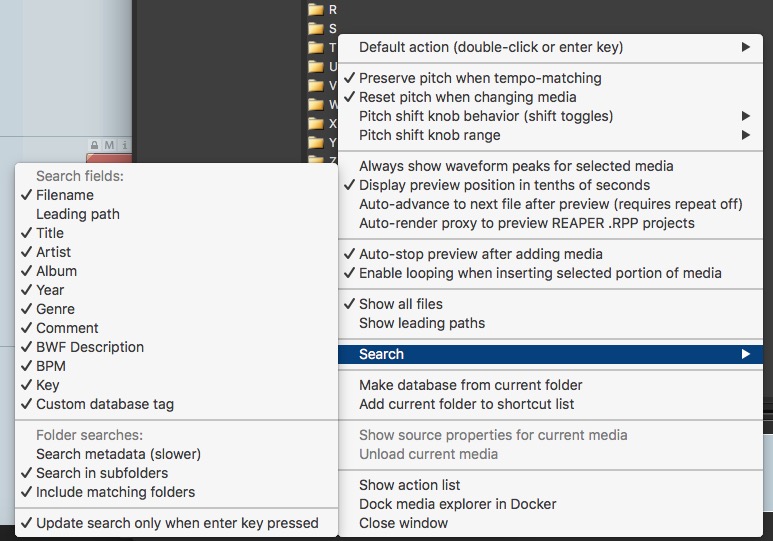
Task: Click Make database from current folder
Action: (x=470, y=385)
